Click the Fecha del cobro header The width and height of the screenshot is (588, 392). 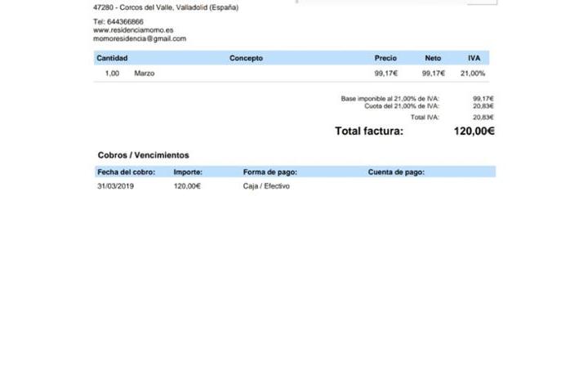pos(126,172)
